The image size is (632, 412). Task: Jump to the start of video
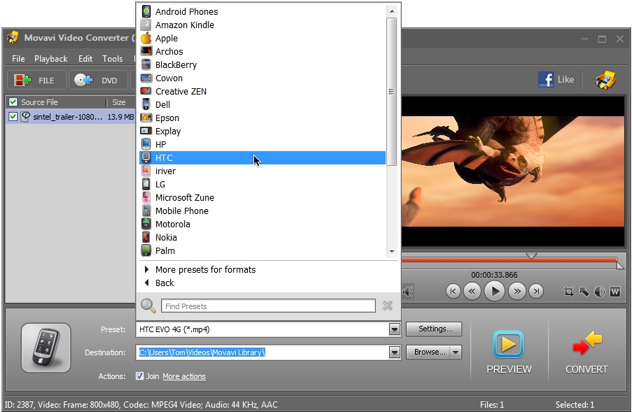tap(453, 291)
